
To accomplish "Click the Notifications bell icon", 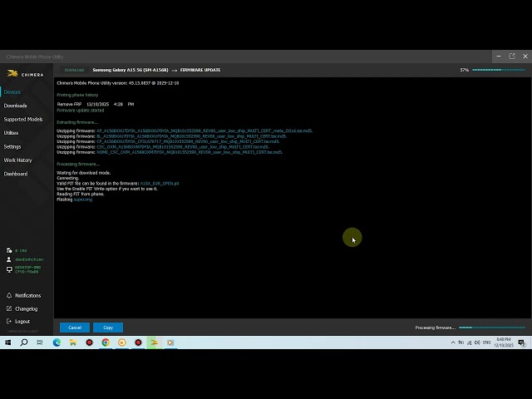I will pyautogui.click(x=9, y=296).
